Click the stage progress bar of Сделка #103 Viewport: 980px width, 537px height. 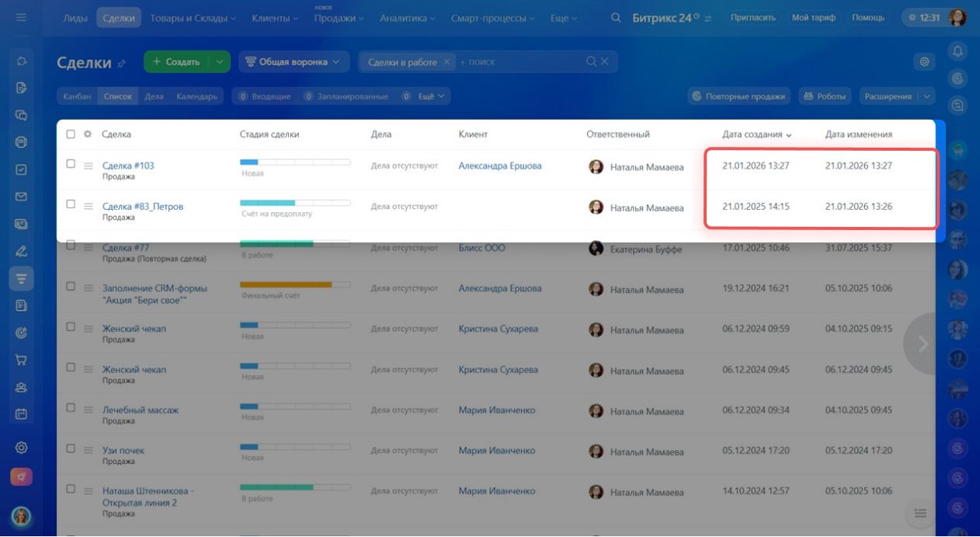(295, 162)
